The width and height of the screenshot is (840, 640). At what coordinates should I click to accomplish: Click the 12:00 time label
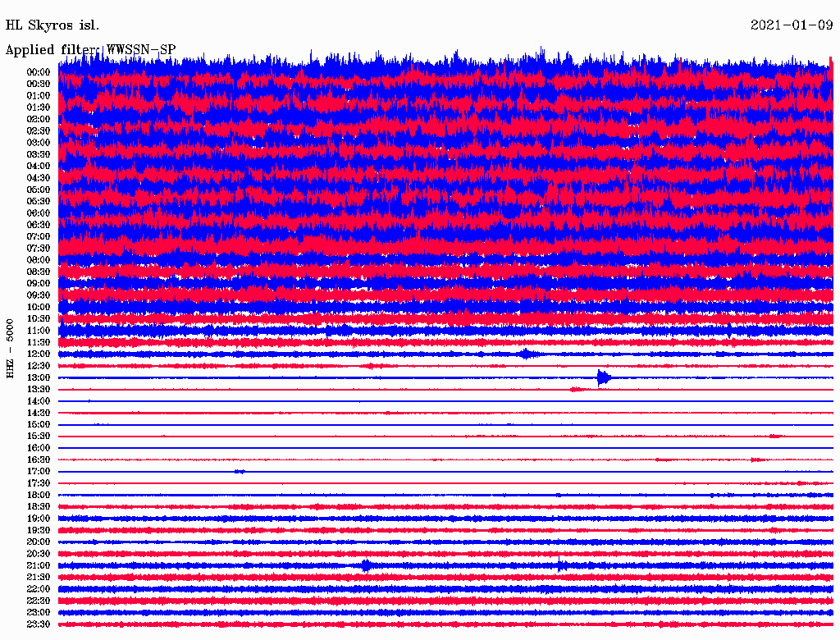[x=39, y=354]
